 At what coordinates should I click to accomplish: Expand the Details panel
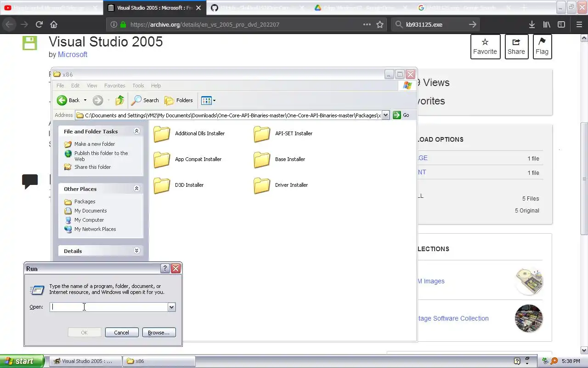point(136,251)
